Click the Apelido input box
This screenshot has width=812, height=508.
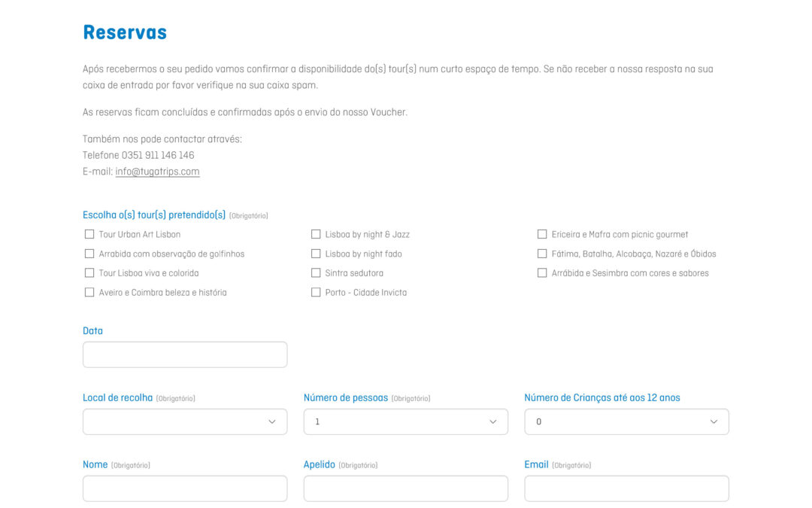405,488
